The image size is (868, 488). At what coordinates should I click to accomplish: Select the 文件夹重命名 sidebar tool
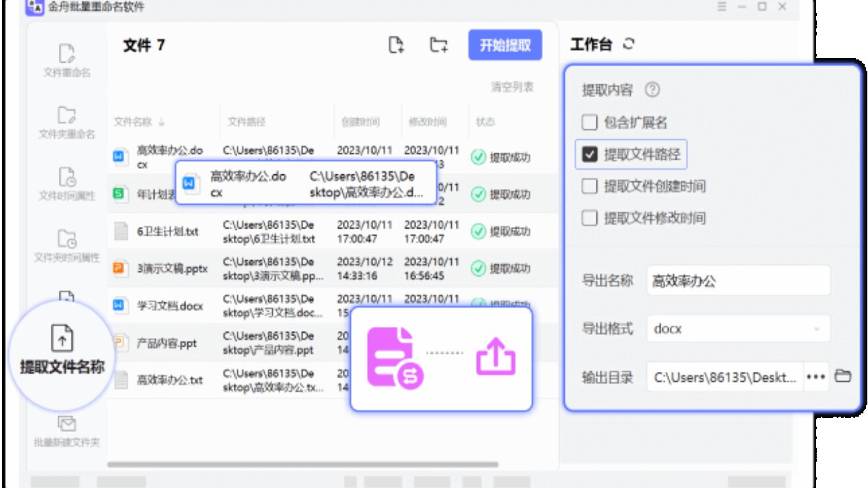click(67, 122)
